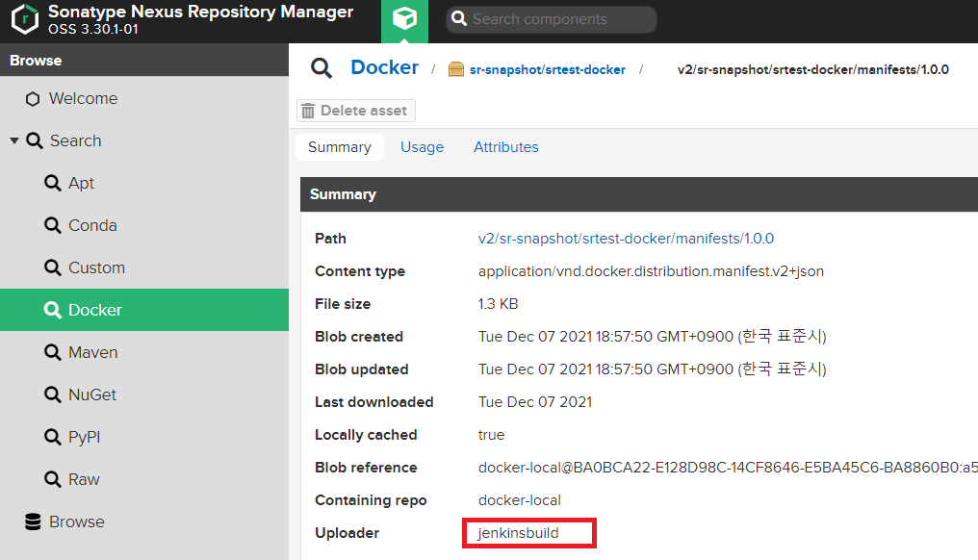978x560 pixels.
Task: Click the PyPI magnifier icon
Action: 53,437
